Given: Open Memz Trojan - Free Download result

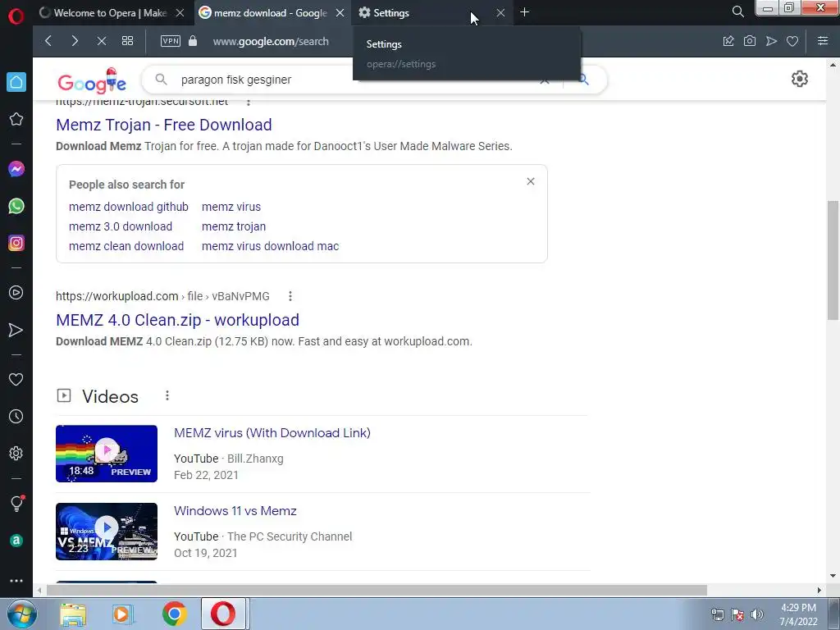Looking at the screenshot, I should pos(164,125).
